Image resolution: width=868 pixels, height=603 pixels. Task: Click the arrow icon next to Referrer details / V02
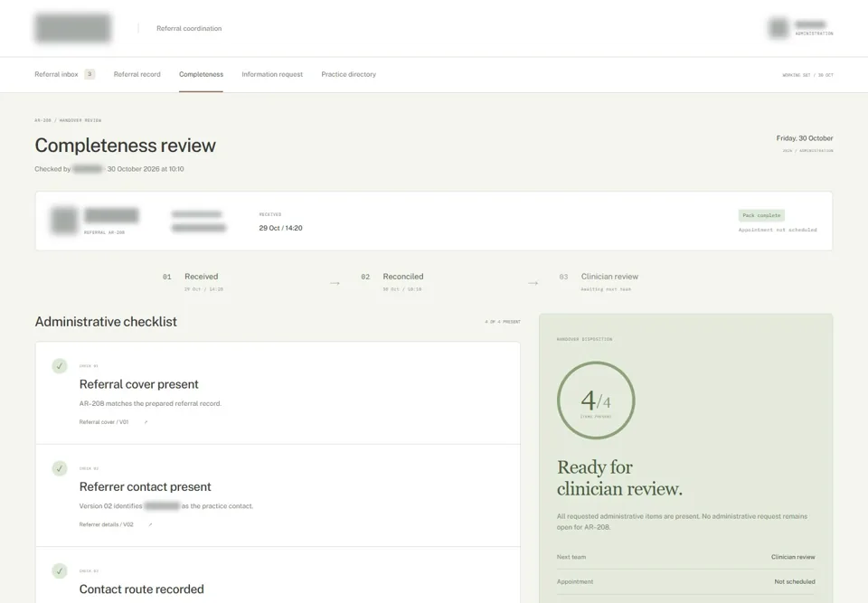[x=150, y=524]
